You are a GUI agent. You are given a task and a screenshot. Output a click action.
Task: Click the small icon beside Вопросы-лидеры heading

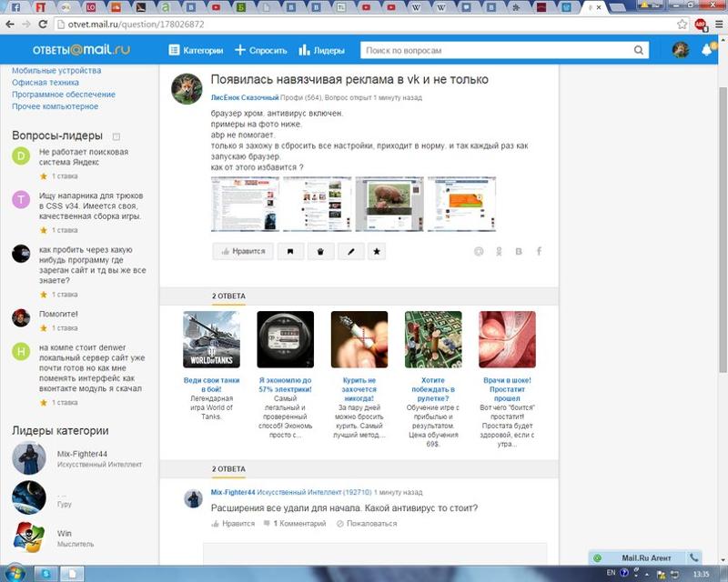tap(116, 136)
